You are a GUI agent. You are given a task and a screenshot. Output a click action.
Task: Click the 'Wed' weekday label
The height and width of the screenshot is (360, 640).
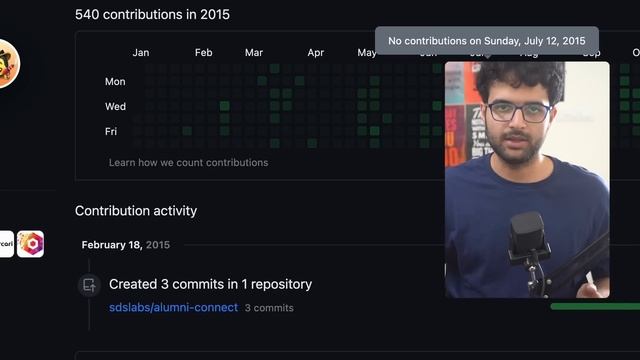click(x=116, y=107)
